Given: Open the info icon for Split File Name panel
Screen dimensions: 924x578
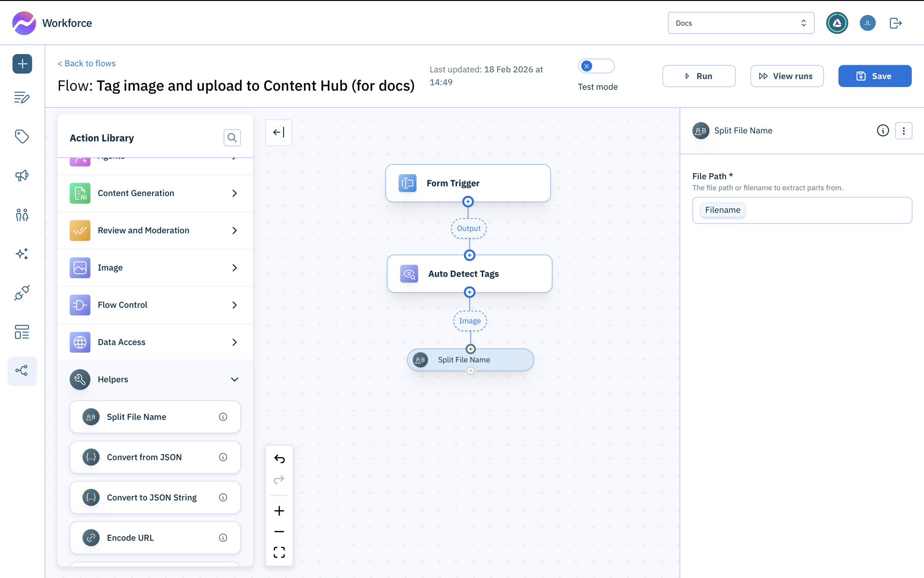Looking at the screenshot, I should [x=883, y=131].
